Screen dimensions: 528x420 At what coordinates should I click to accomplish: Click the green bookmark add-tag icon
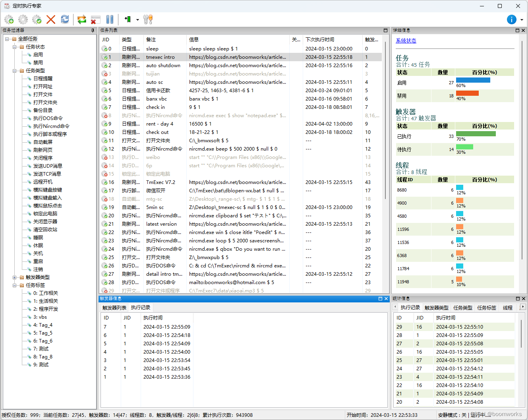pyautogui.click(x=128, y=19)
